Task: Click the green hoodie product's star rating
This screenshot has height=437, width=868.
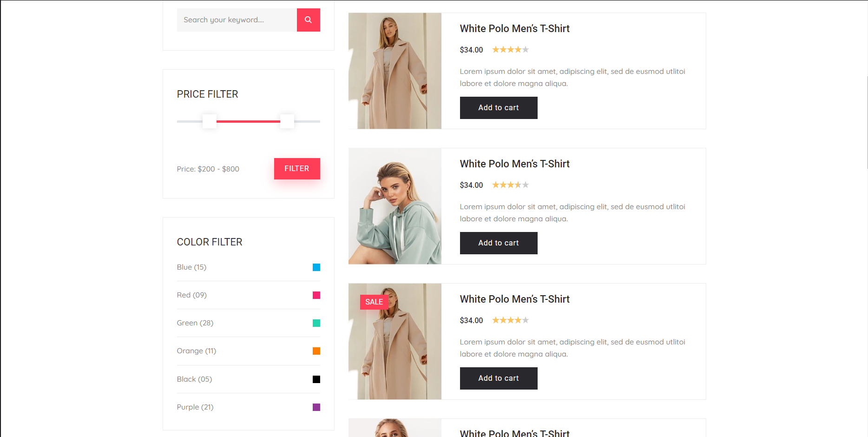Action: tap(510, 185)
